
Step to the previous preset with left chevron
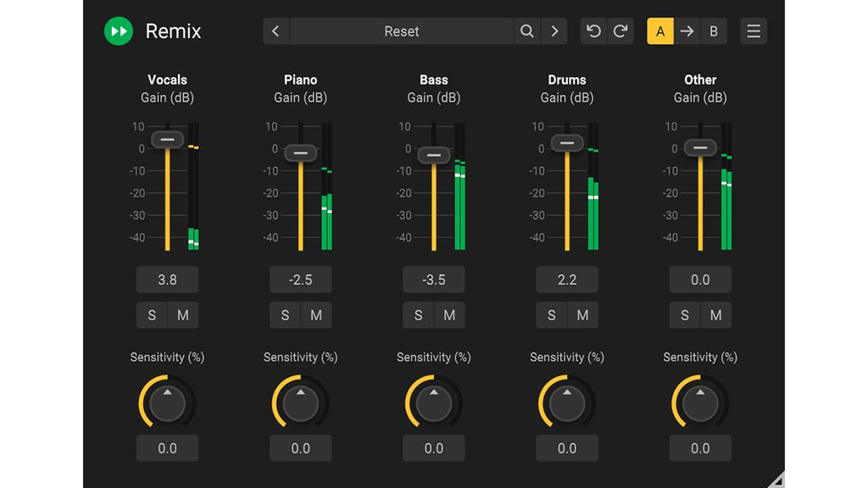pyautogui.click(x=275, y=30)
